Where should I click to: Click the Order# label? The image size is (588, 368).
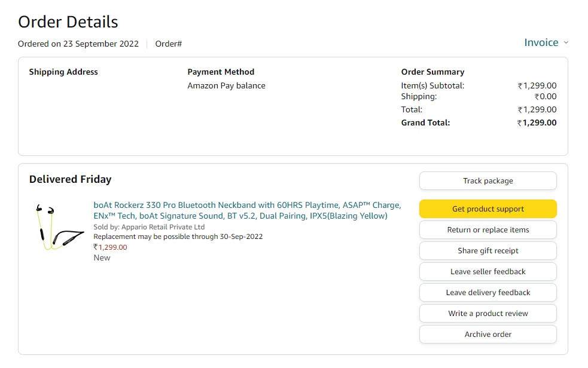168,44
